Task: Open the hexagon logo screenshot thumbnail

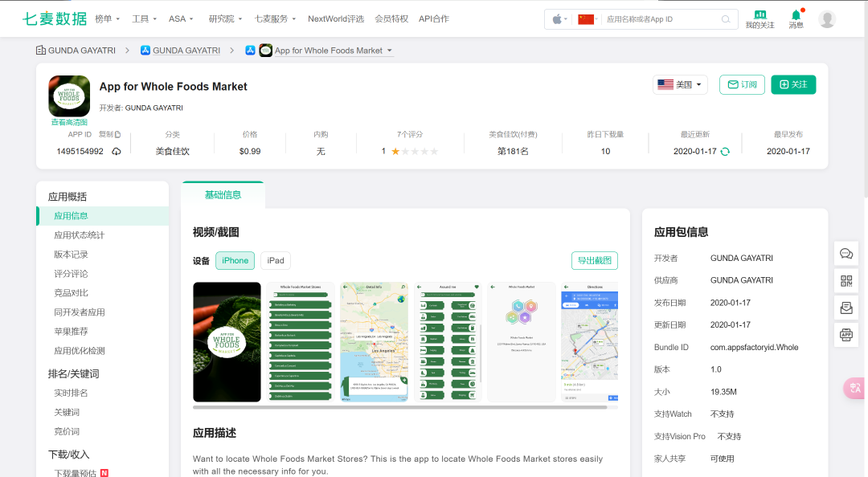Action: coord(522,342)
